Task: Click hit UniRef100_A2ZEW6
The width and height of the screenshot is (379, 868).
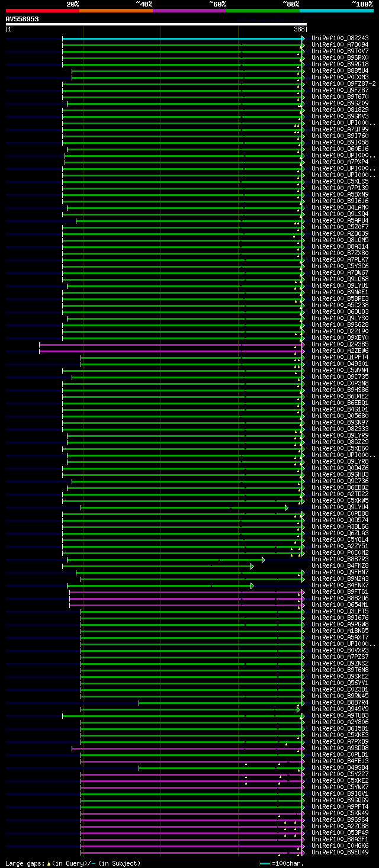Action: pos(340,351)
